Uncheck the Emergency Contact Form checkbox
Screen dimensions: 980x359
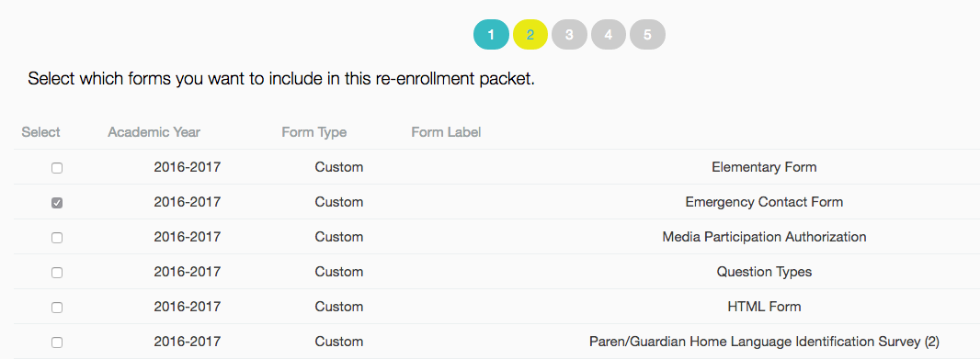coord(57,203)
